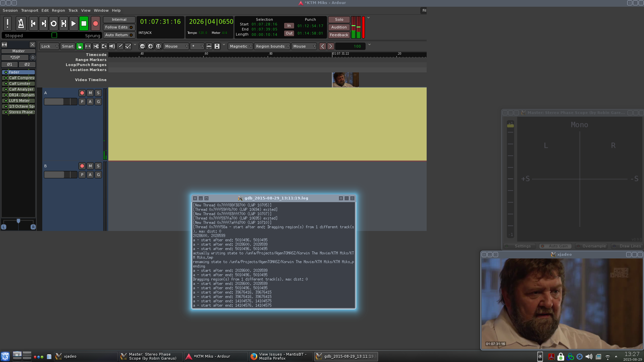The width and height of the screenshot is (644, 362).
Task: Toggle Auto Return option
Action: 119,35
